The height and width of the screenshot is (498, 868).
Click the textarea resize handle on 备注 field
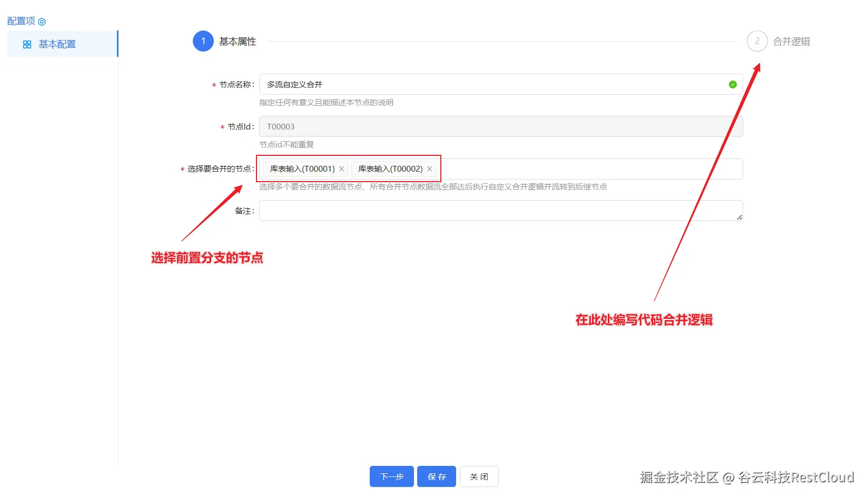(740, 217)
